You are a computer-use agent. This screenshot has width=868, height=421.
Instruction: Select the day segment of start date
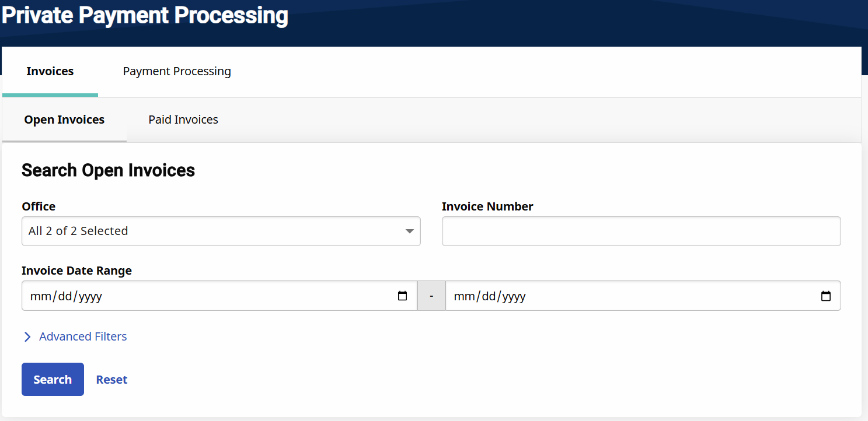coord(65,296)
